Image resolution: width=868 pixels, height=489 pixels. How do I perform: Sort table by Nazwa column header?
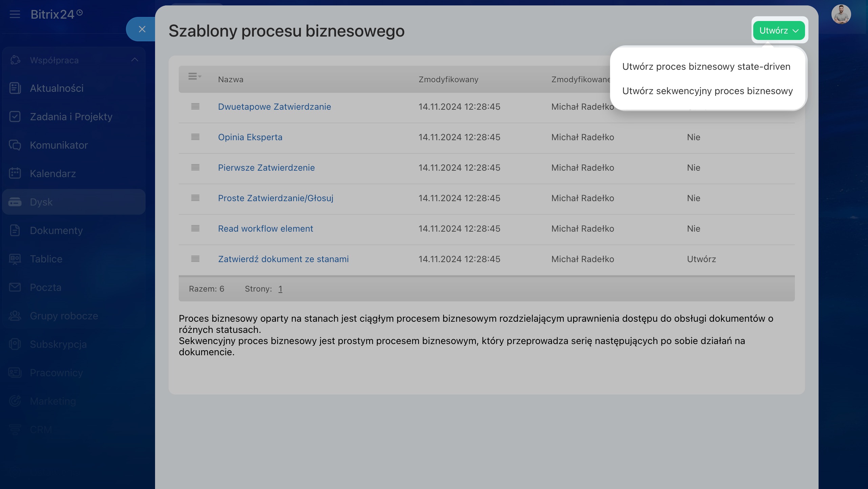click(x=231, y=80)
